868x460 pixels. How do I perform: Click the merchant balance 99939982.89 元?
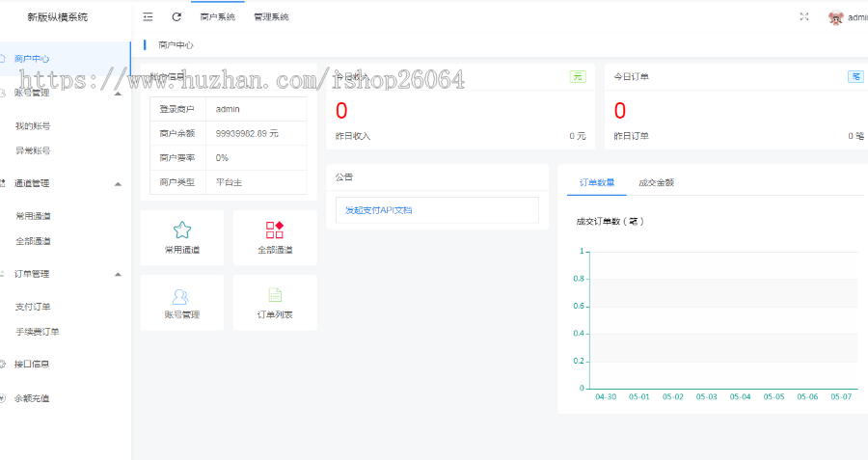[x=247, y=133]
